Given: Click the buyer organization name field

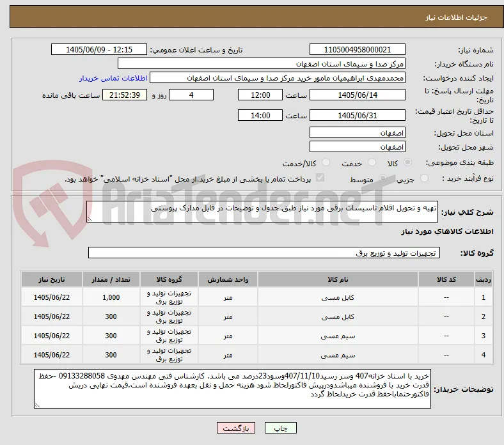Looking at the screenshot, I should tap(262, 64).
